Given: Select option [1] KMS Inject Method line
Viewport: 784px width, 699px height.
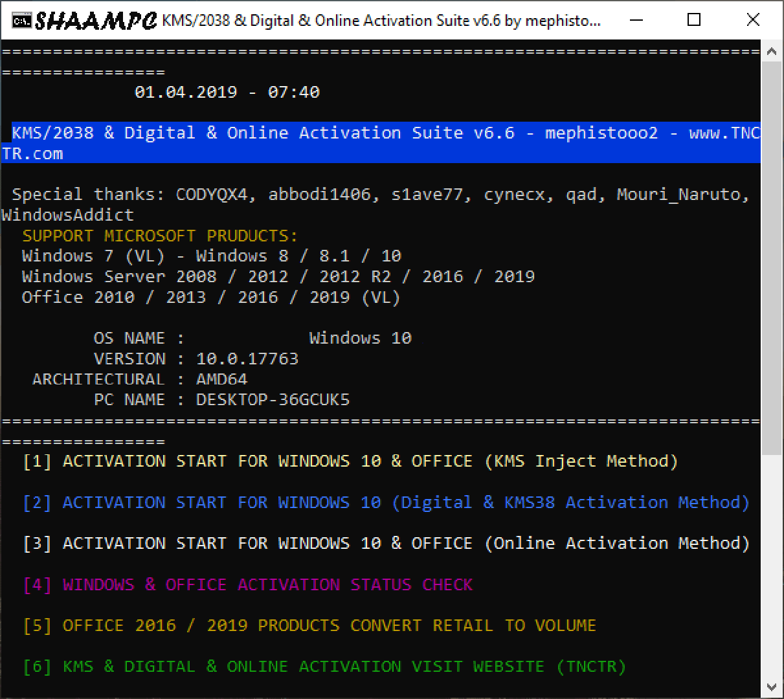Looking at the screenshot, I should tap(350, 461).
